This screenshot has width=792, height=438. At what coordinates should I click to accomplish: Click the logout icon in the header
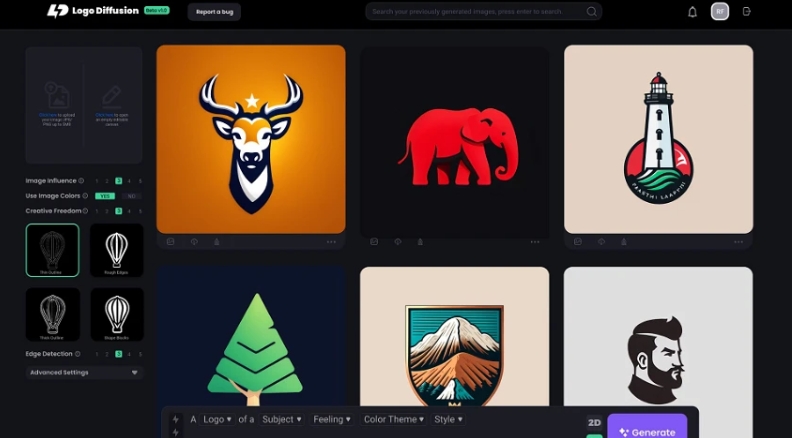pos(747,12)
